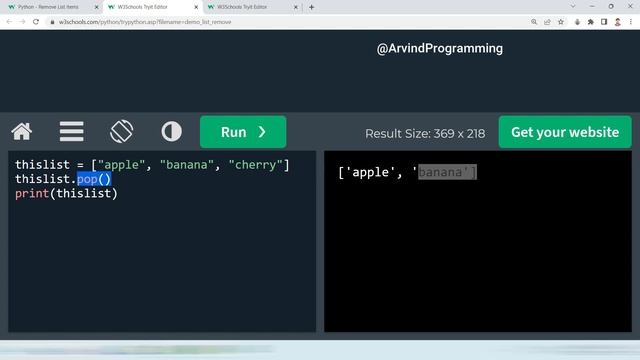This screenshot has width=640, height=360.
Task: Click the "cherry" string in the code
Action: point(255,165)
